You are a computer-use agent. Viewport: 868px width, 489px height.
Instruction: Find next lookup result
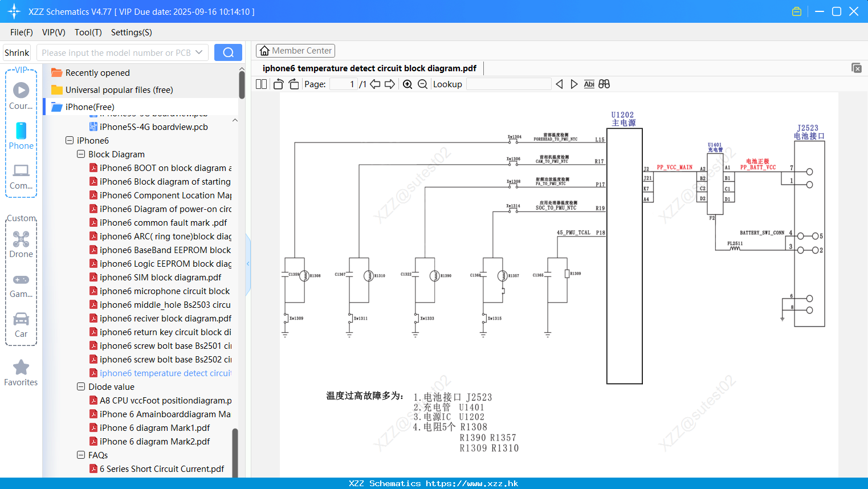[574, 84]
